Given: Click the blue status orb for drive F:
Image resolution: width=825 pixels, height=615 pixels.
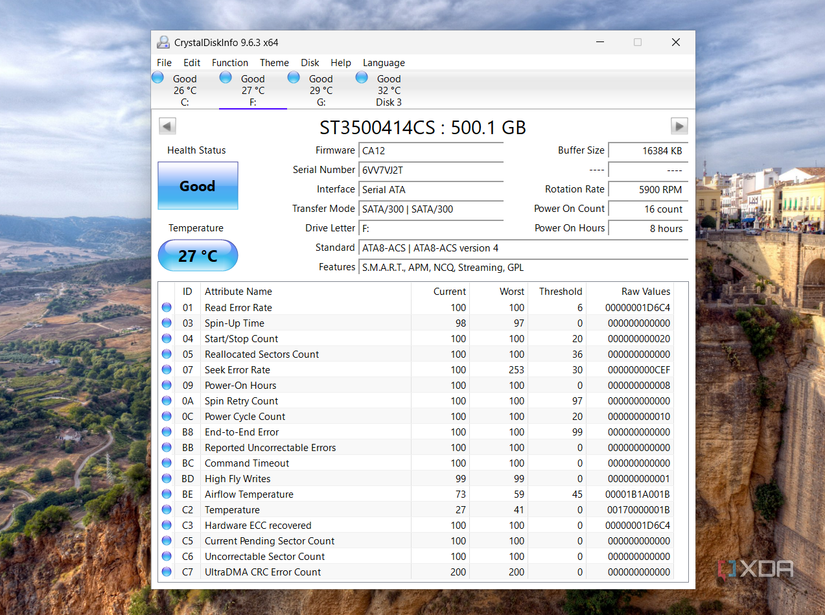Looking at the screenshot, I should click(x=226, y=77).
